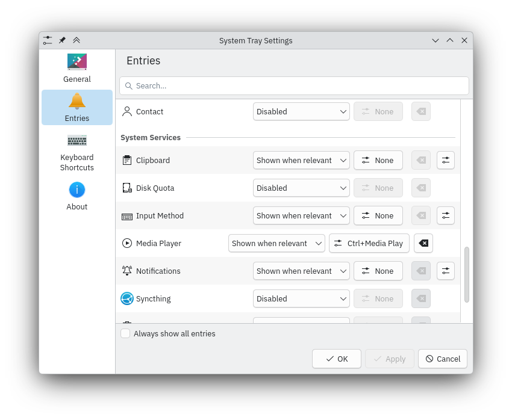
Task: Enable Always show all entries checkbox
Action: [125, 333]
